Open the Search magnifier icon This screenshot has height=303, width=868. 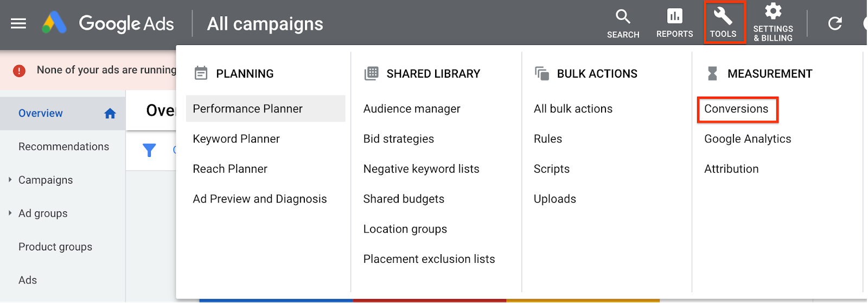click(623, 17)
